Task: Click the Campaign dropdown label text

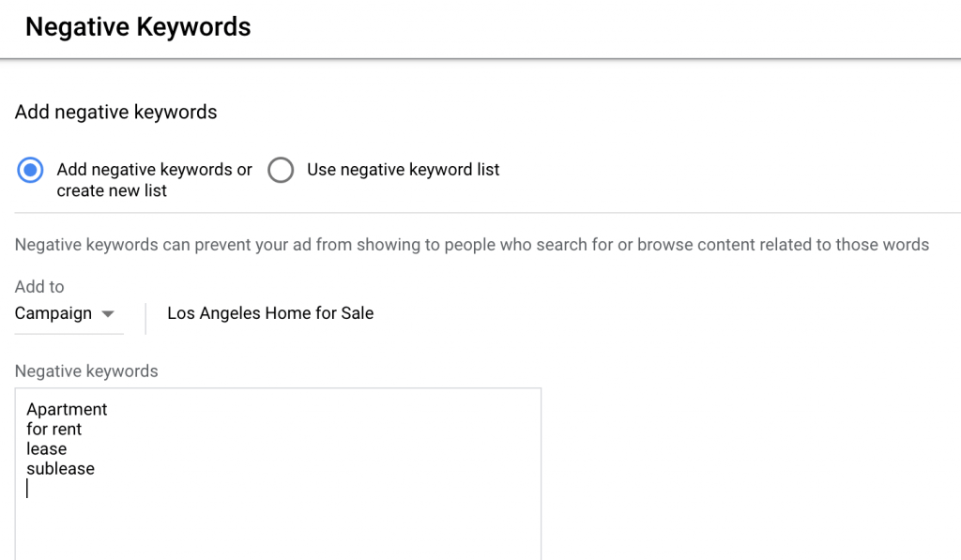Action: coord(54,313)
